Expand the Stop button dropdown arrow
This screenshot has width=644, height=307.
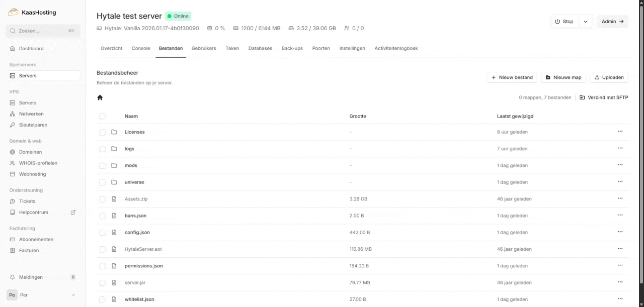click(x=586, y=22)
